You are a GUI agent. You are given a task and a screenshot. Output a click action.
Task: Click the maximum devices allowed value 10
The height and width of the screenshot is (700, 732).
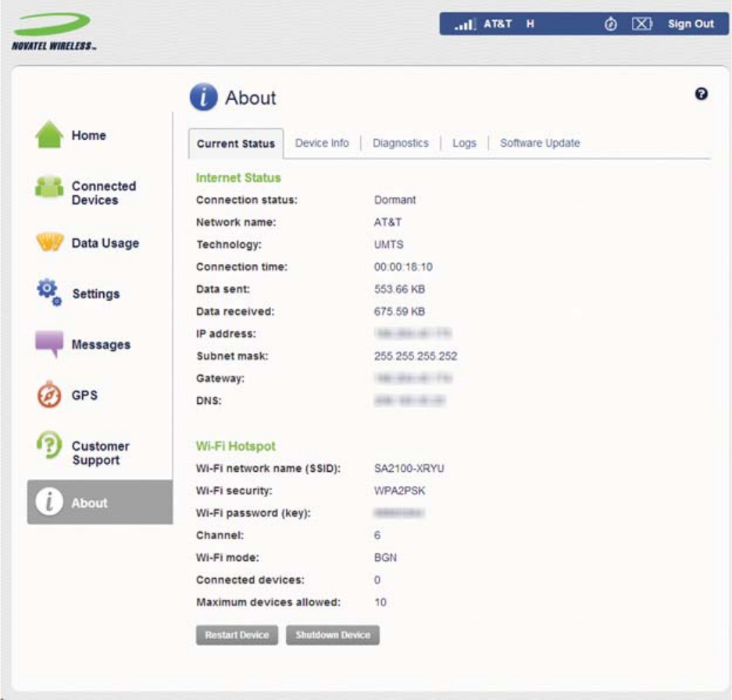(x=380, y=602)
